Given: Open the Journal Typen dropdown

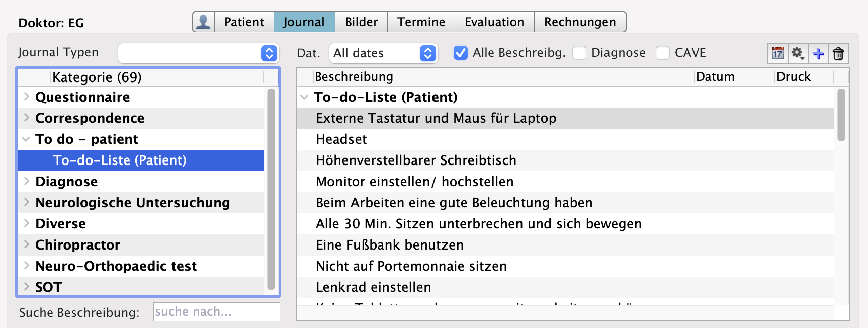Looking at the screenshot, I should coord(198,53).
